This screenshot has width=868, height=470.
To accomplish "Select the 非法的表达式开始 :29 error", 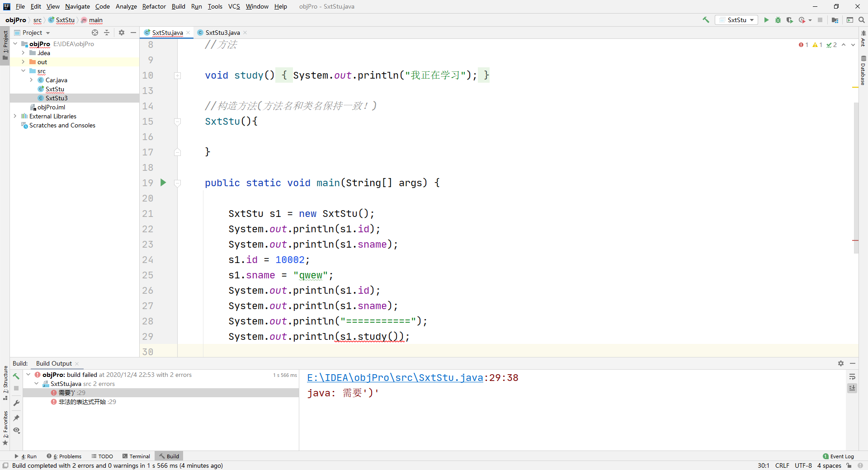I will (x=87, y=402).
